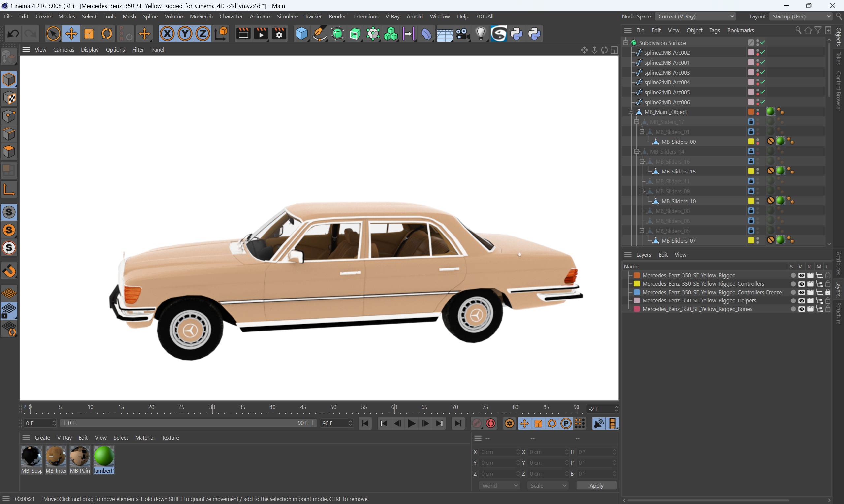Collapse the MB_Sliders_14 tree node
Image resolution: width=844 pixels, height=504 pixels.
[637, 151]
